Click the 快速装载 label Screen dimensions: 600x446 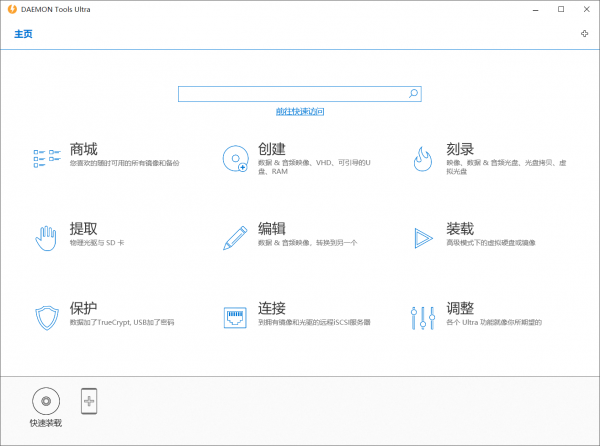click(x=46, y=423)
